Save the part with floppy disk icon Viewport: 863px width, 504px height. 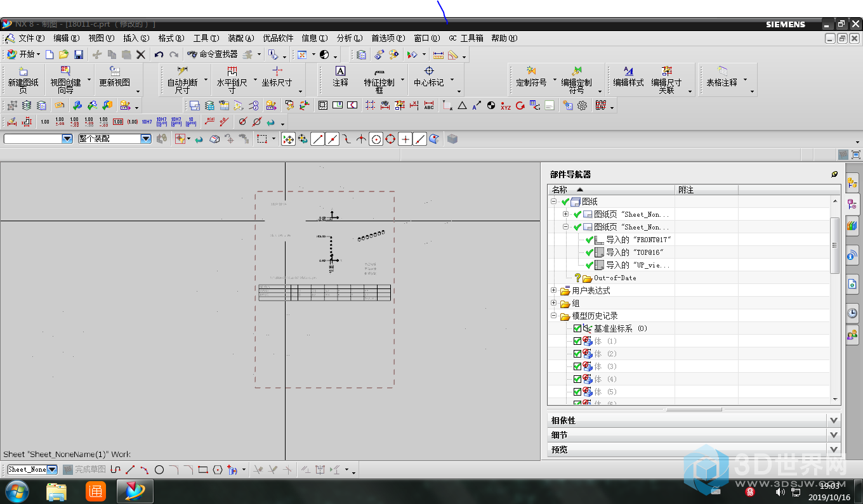pyautogui.click(x=79, y=55)
